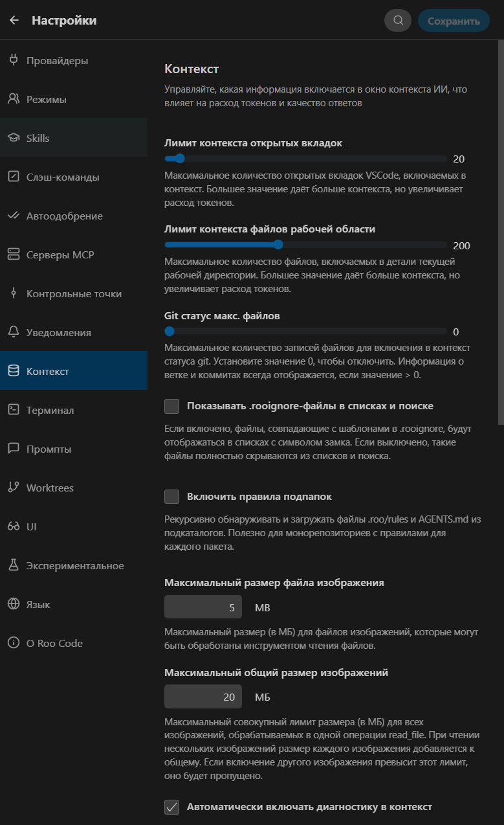Click the globe icon for Язык
Viewport: 504px width, 825px height.
[14, 604]
